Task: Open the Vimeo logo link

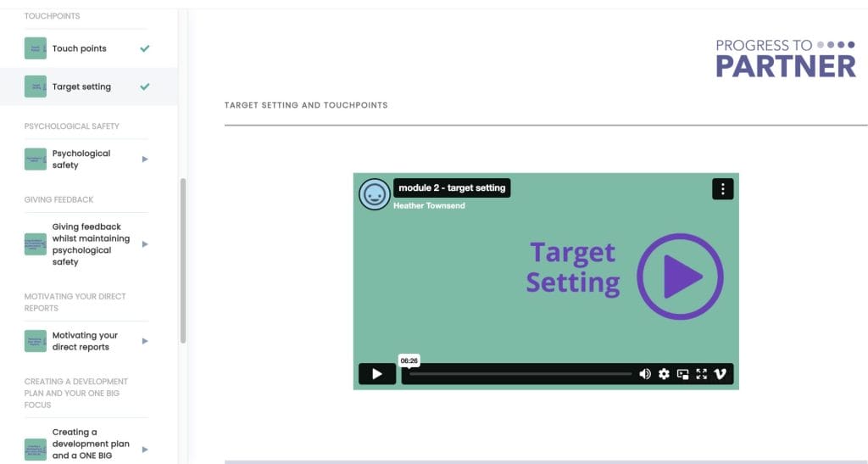Action: tap(720, 374)
